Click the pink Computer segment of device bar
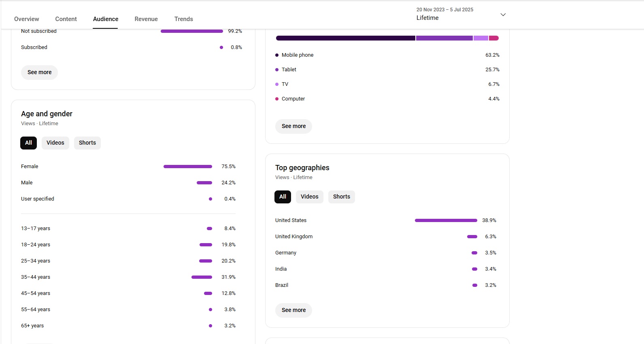Image resolution: width=644 pixels, height=344 pixels. pos(494,38)
